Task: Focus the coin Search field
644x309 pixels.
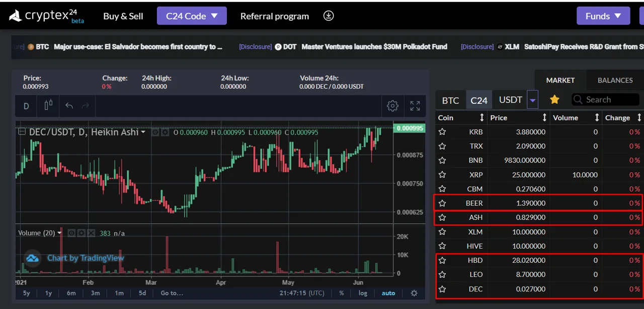Action: [605, 99]
